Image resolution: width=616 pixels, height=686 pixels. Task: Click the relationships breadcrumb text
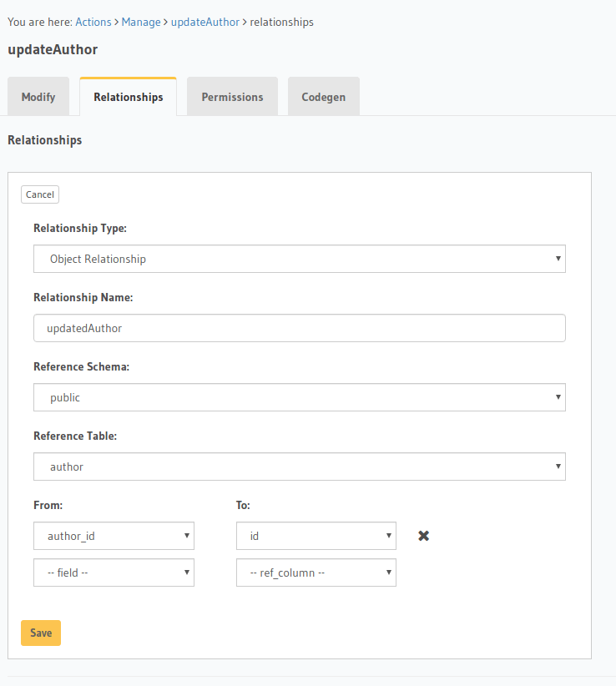282,22
